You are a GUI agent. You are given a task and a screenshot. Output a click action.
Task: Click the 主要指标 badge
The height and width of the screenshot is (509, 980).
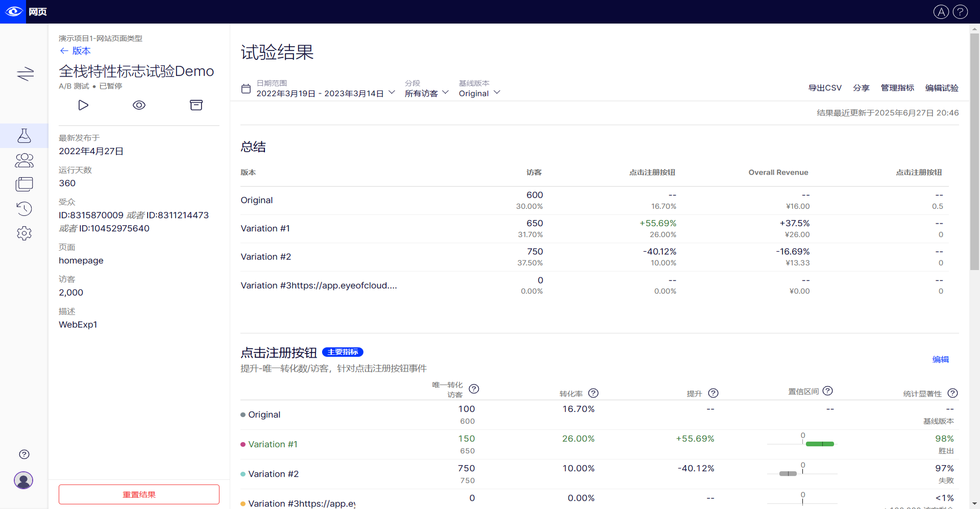coord(342,352)
